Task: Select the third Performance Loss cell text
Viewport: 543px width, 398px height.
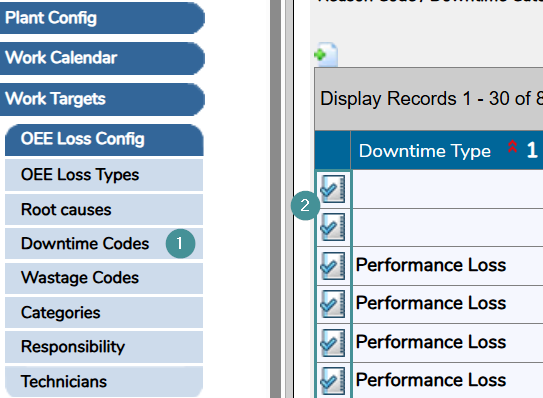Action: (431, 342)
